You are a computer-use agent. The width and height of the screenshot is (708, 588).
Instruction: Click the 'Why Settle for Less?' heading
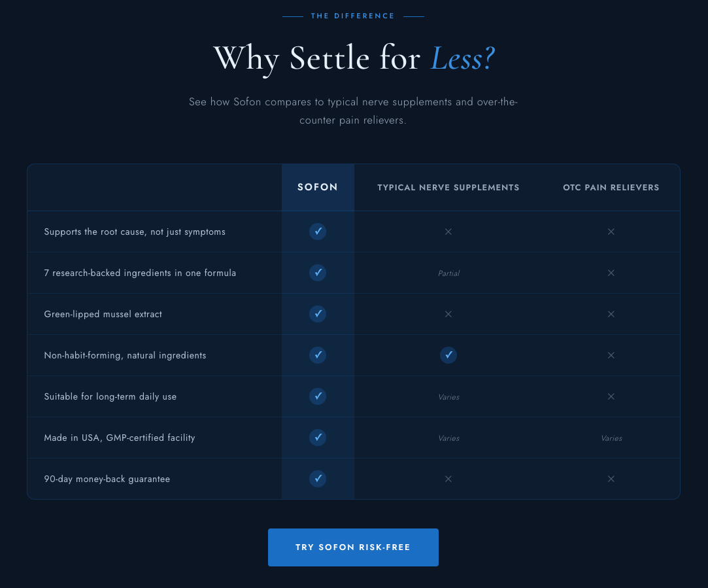pos(354,58)
